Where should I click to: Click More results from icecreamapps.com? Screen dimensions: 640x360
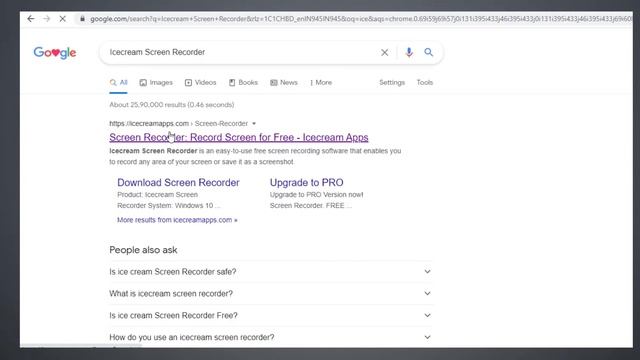177,220
